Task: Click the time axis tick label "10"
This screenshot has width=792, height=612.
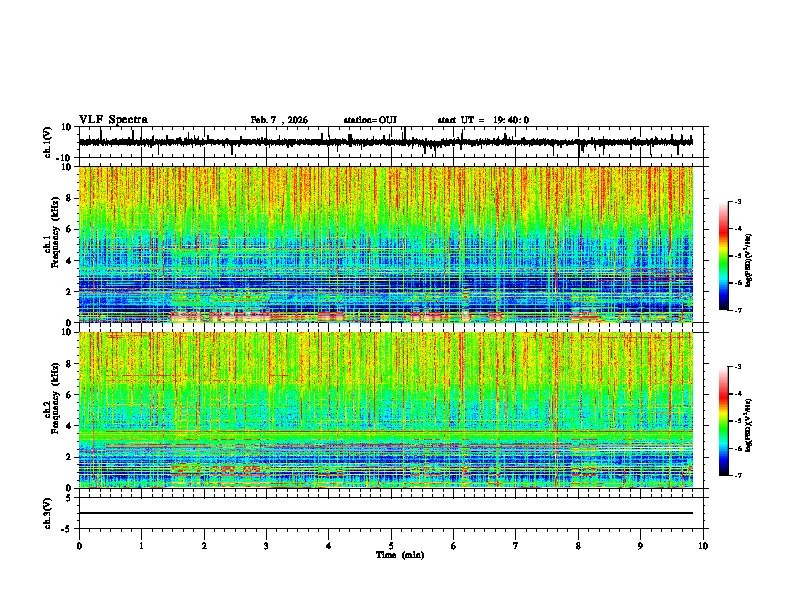Action: (x=703, y=546)
